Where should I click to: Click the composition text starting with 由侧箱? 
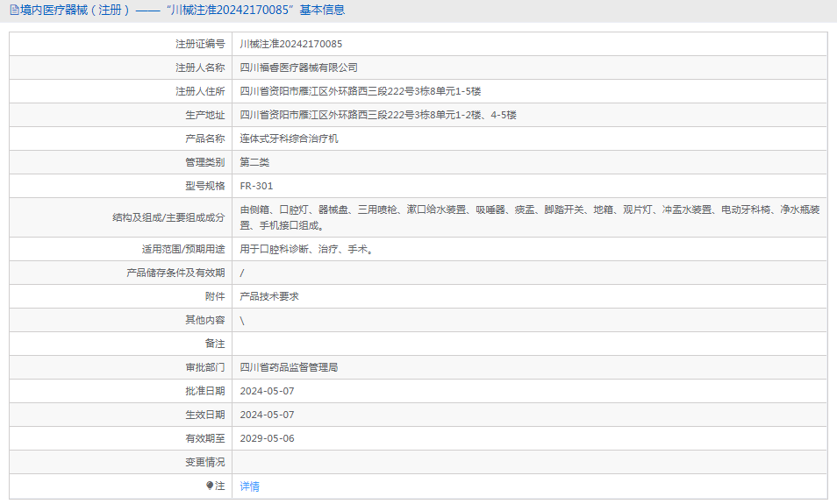click(x=530, y=217)
